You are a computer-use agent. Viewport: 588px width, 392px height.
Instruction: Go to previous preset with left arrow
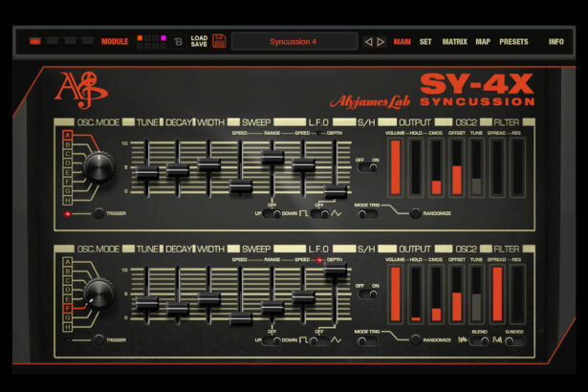pyautogui.click(x=369, y=42)
